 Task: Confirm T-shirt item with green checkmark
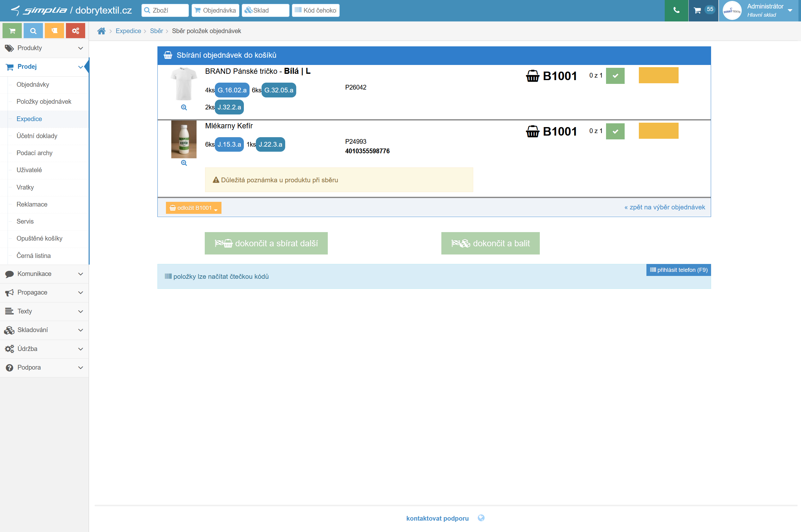[x=615, y=76]
